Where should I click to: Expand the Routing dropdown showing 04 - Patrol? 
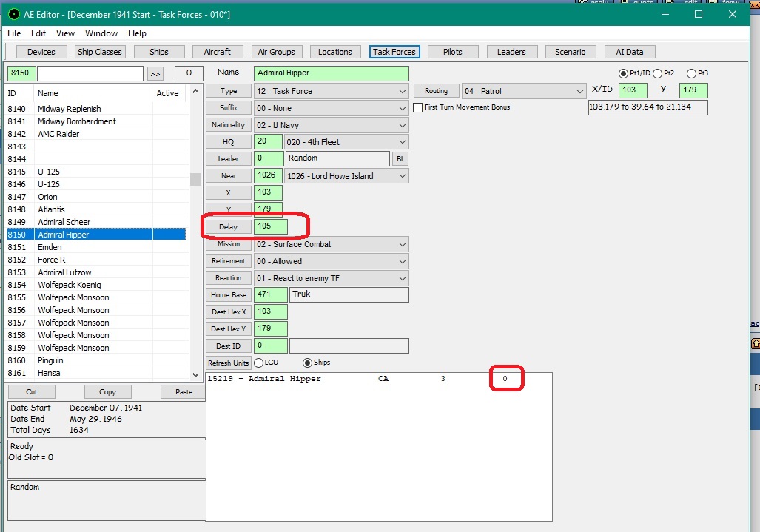[x=579, y=91]
